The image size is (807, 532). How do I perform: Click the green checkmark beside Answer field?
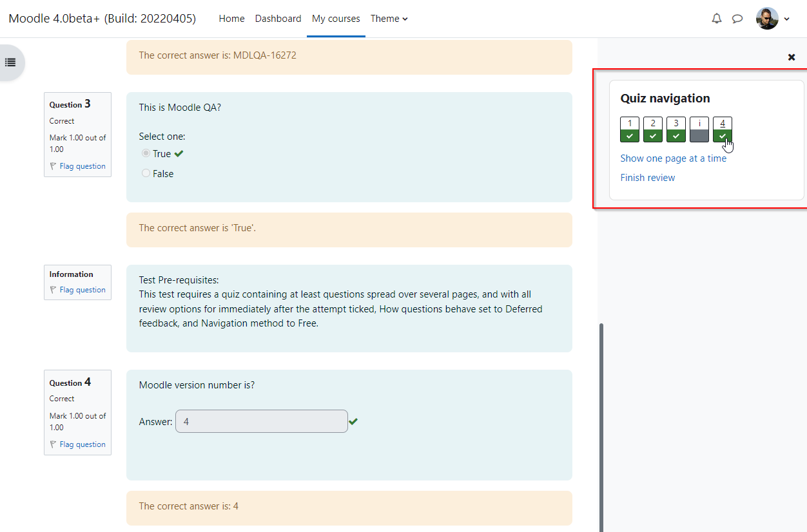point(353,421)
